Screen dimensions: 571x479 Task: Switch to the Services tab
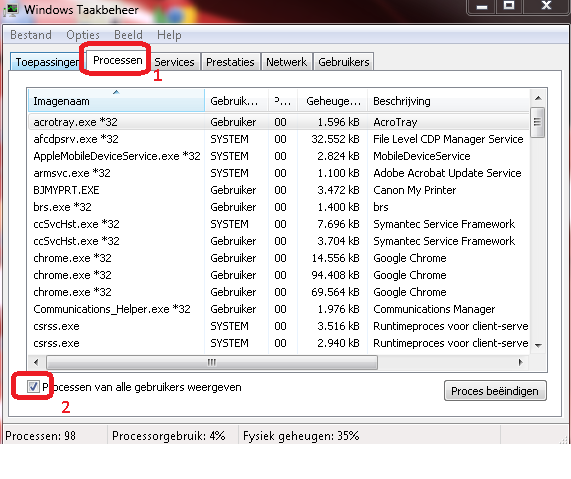(x=174, y=62)
